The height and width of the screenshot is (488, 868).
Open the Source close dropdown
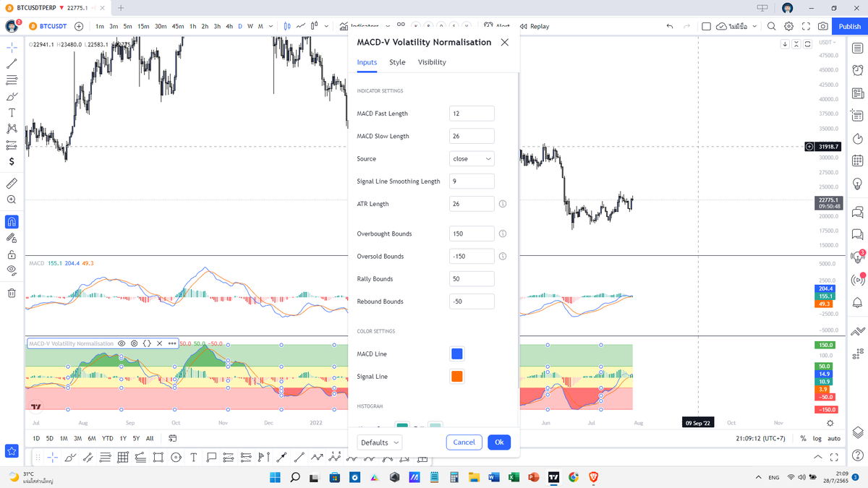[x=472, y=158]
